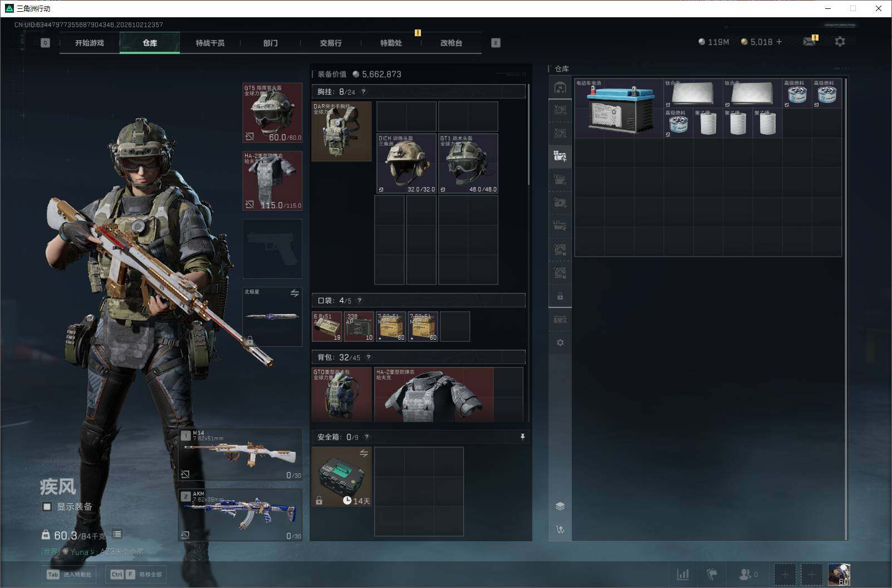Click the help icon beside 胸挂
892x588 pixels.
click(364, 92)
